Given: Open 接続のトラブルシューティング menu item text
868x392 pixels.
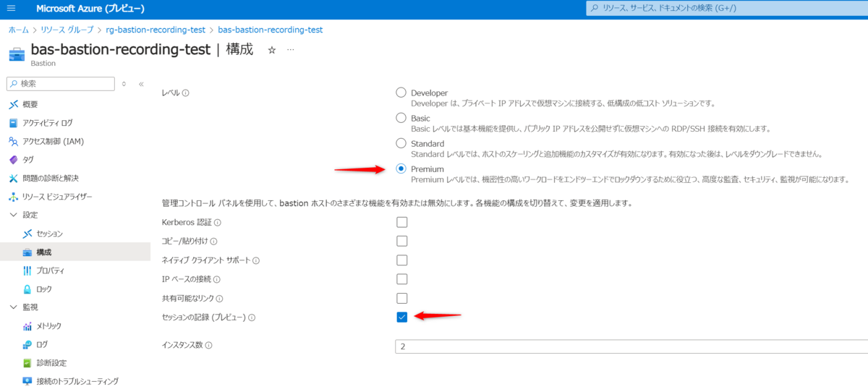Looking at the screenshot, I should click(77, 381).
